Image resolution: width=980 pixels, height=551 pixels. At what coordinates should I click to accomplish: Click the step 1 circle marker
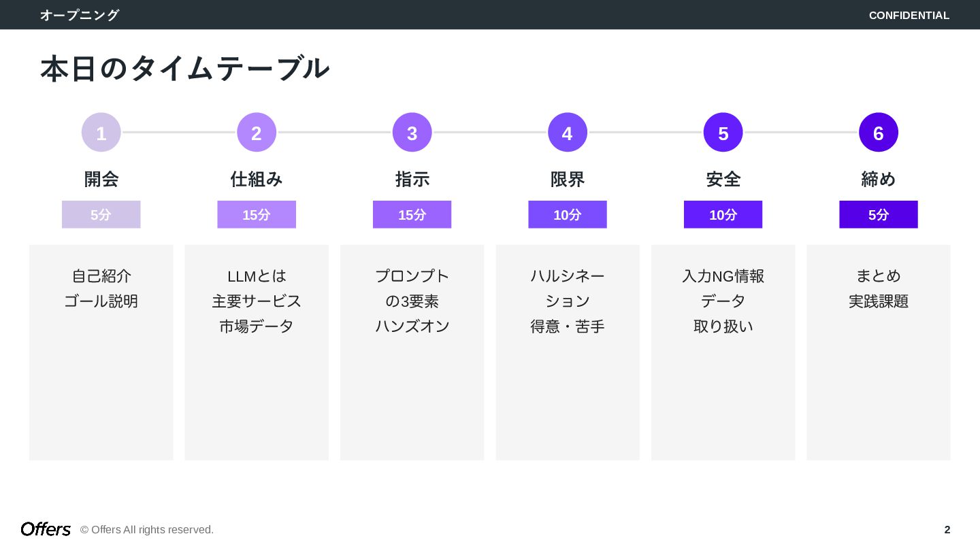pyautogui.click(x=101, y=133)
